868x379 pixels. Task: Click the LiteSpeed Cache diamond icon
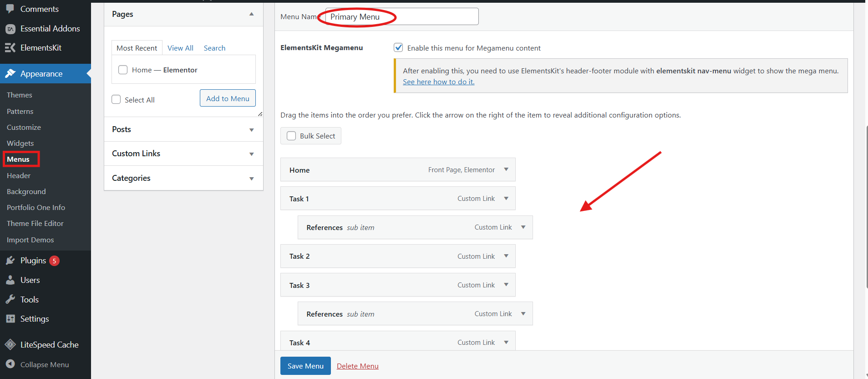pyautogui.click(x=10, y=345)
